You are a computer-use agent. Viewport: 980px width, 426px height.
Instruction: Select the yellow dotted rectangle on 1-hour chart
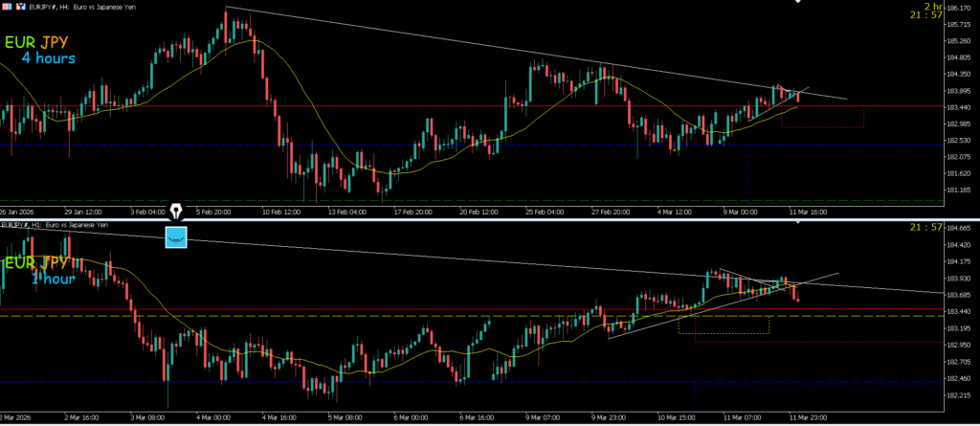pyautogui.click(x=724, y=325)
